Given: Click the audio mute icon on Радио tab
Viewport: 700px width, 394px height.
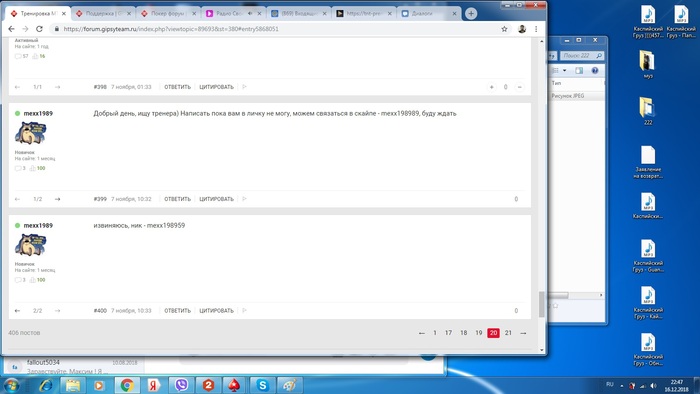Looking at the screenshot, I should coord(250,13).
